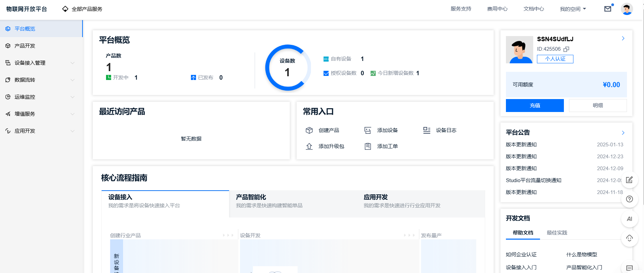Screen dimensions: 644x273
Task: Expand 应用开发 sidebar menu
Action: pos(72,131)
